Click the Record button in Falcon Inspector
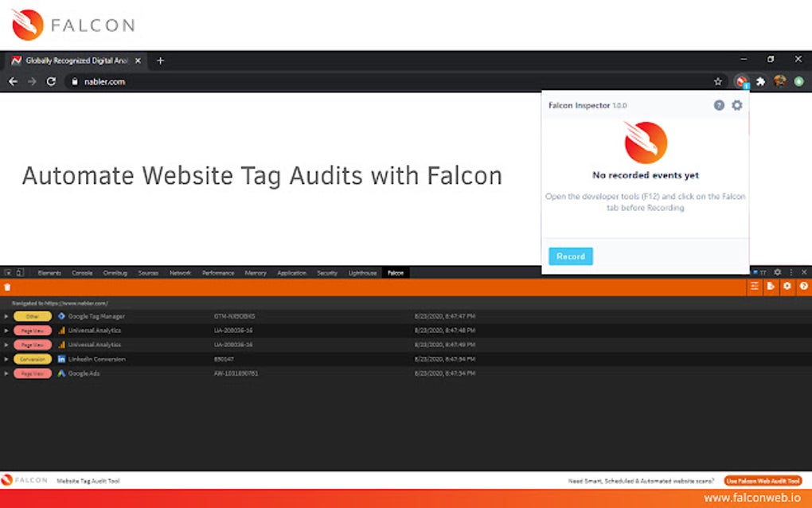812x508 pixels. pyautogui.click(x=571, y=256)
